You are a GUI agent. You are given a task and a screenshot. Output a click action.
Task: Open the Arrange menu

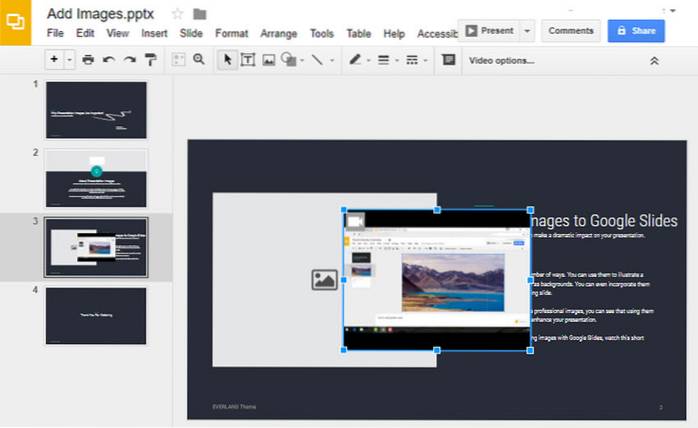279,34
